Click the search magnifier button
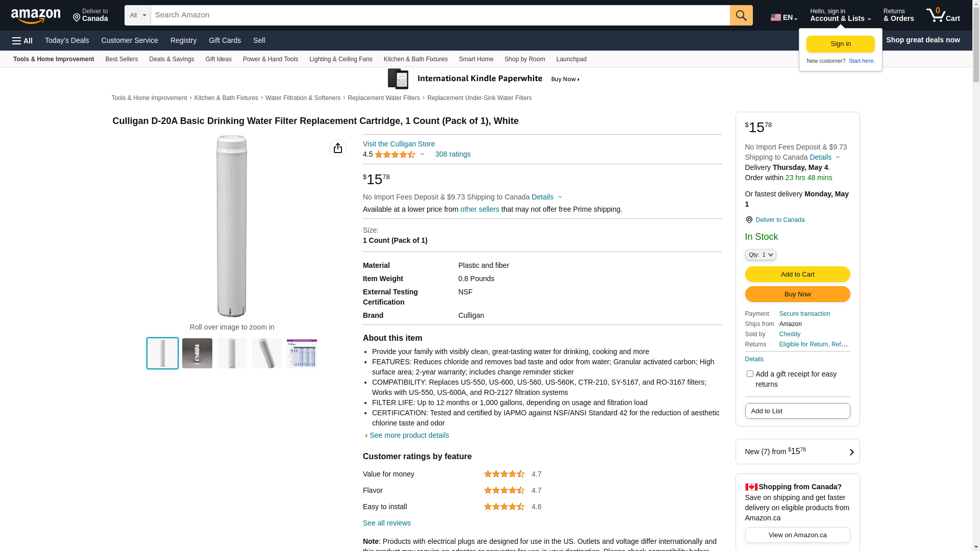The image size is (980, 551). pyautogui.click(x=741, y=15)
